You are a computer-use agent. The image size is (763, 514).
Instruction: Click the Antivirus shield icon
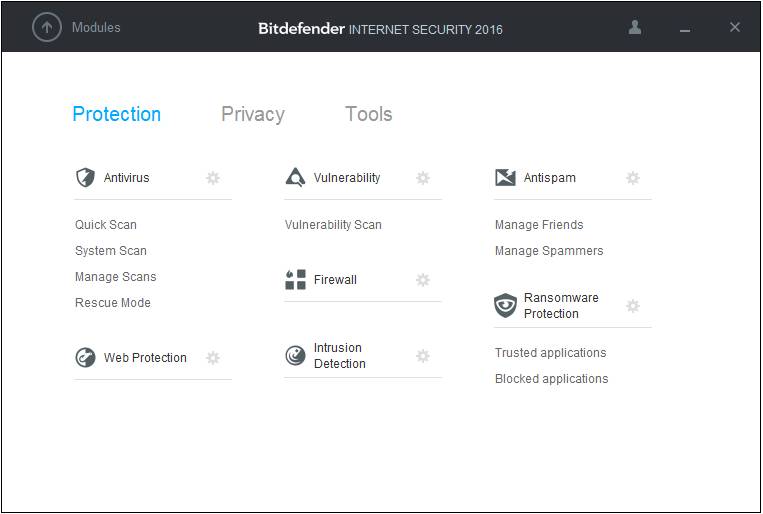[x=85, y=178]
